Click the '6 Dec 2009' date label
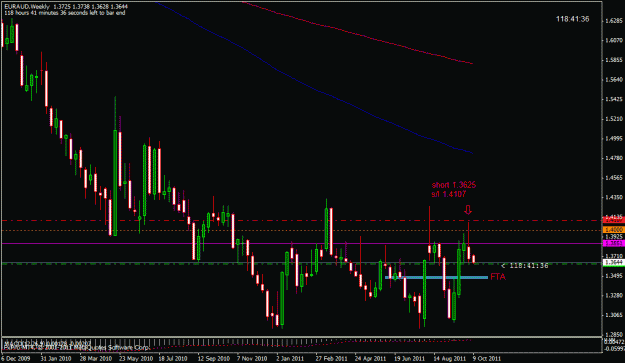 pyautogui.click(x=16, y=358)
